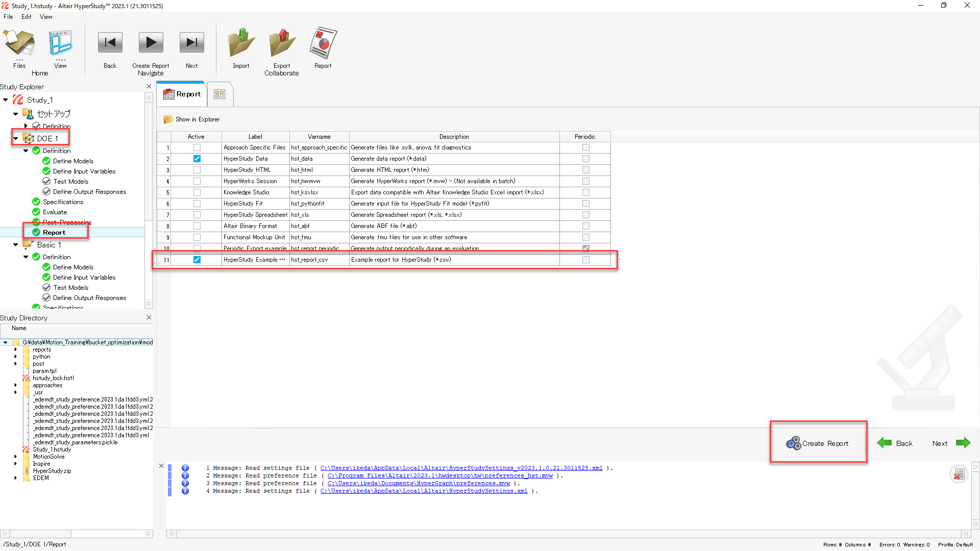The image size is (980, 551).
Task: Expand the reports folder in Study Directory
Action: coord(16,350)
